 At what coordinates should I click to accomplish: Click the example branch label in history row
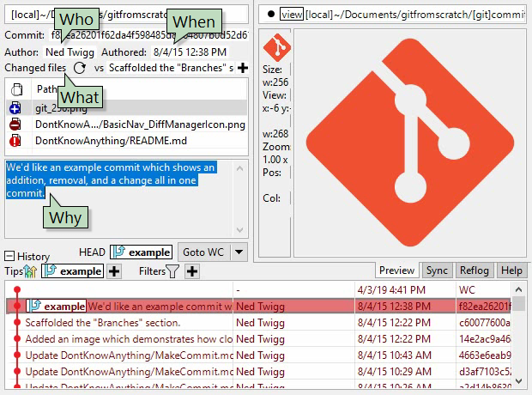point(57,306)
